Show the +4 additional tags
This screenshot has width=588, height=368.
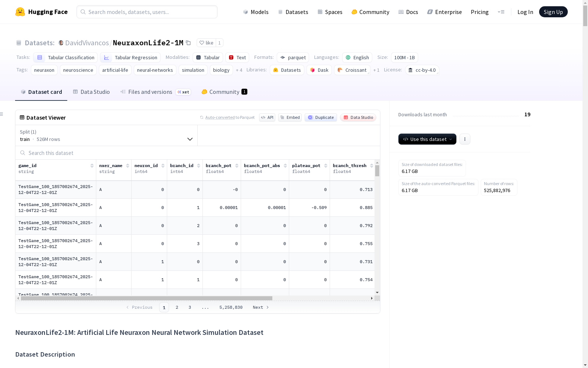coord(239,70)
